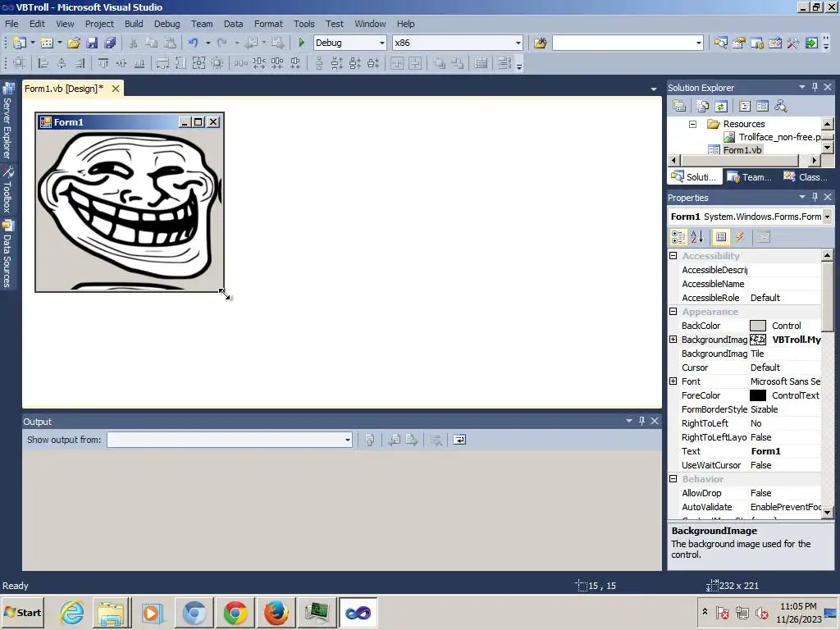Click View Class Diagram in Solution Explorer
840x630 pixels.
coord(781,106)
